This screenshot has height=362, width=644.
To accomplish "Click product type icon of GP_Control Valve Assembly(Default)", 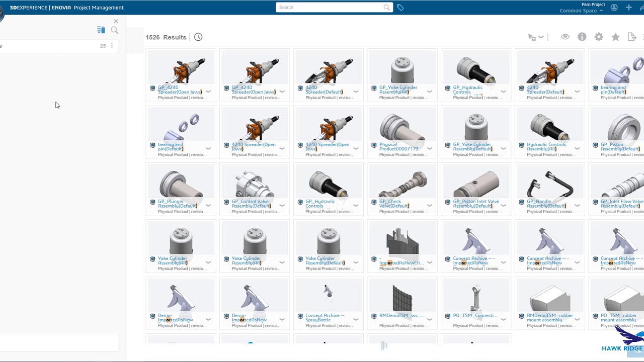I will (226, 202).
